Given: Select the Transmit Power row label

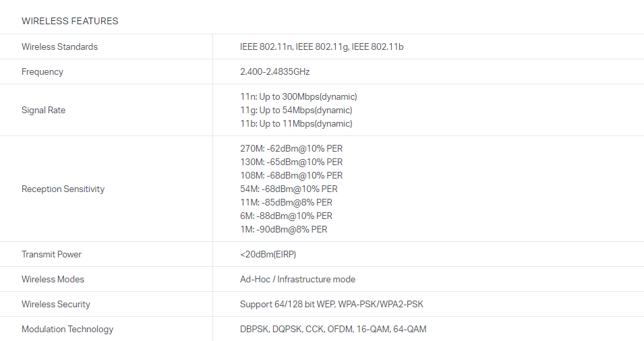Looking at the screenshot, I should click(x=52, y=254).
